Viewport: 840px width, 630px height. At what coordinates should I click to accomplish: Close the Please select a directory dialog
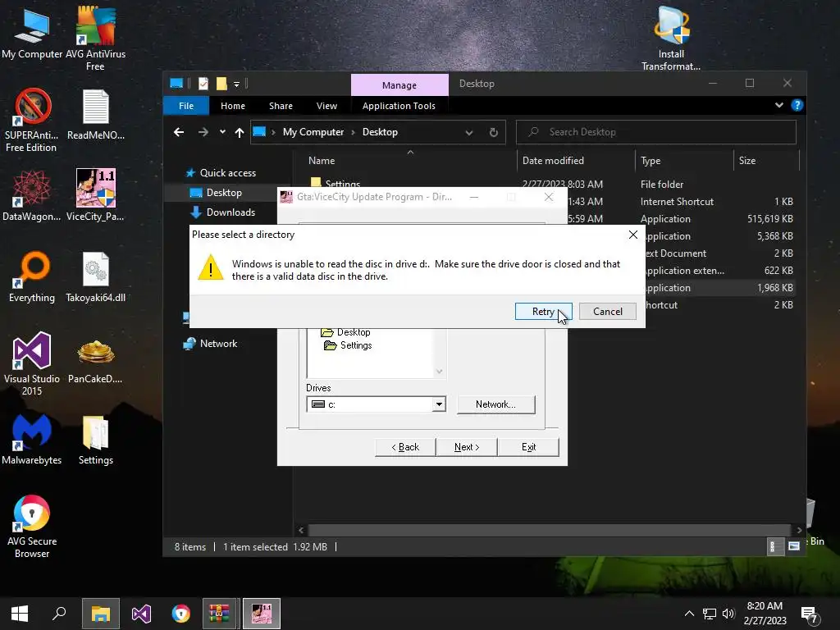[x=632, y=235]
